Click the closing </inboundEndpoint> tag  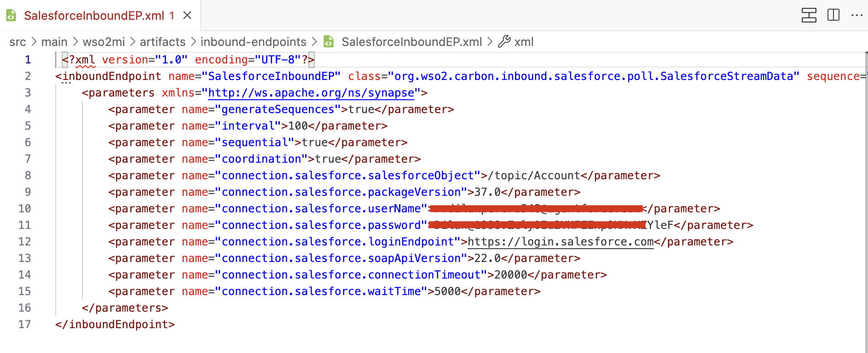pyautogui.click(x=115, y=325)
